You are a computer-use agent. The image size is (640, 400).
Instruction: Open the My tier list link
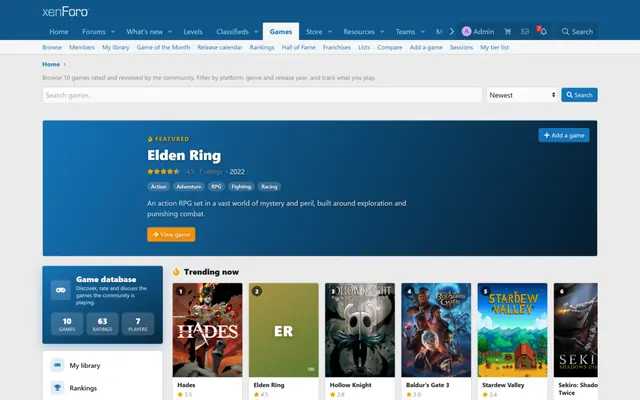[x=494, y=47]
